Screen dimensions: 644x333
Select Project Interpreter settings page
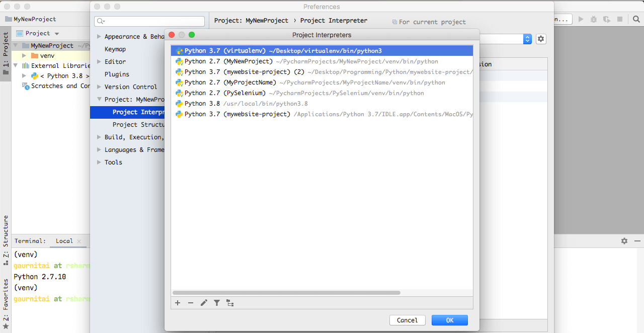127,112
